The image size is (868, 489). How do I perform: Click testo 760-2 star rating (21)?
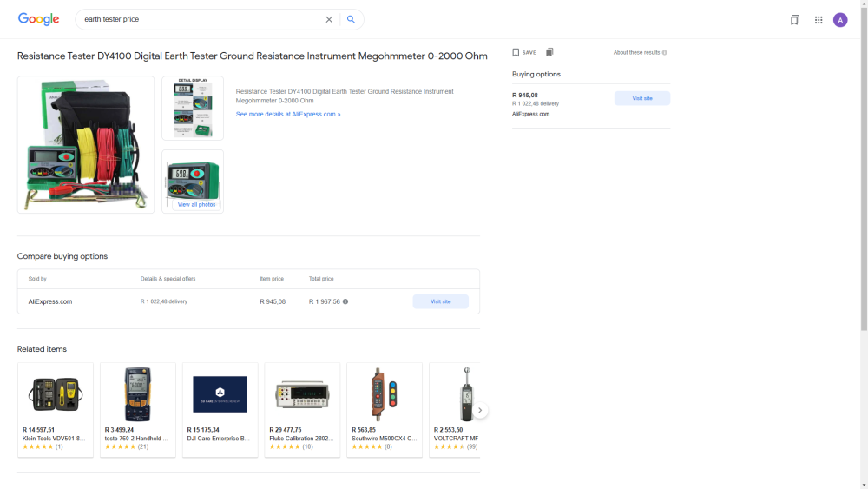point(120,447)
